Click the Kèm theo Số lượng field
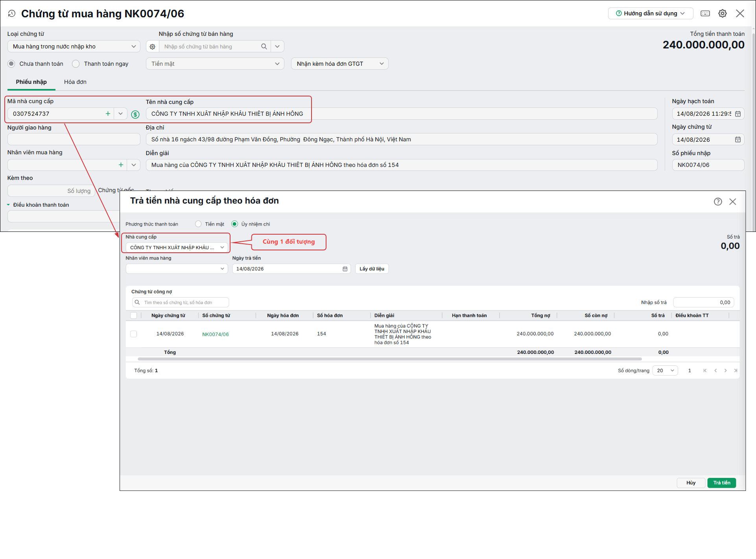The image size is (756, 559). coord(51,191)
